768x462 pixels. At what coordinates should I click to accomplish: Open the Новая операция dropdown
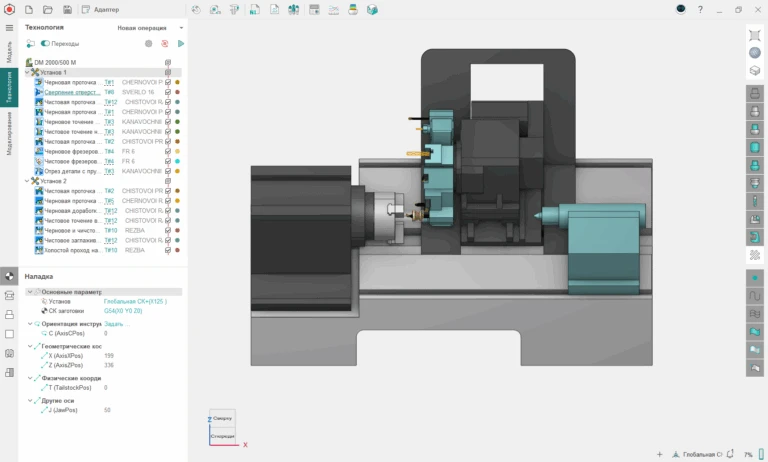(x=150, y=28)
